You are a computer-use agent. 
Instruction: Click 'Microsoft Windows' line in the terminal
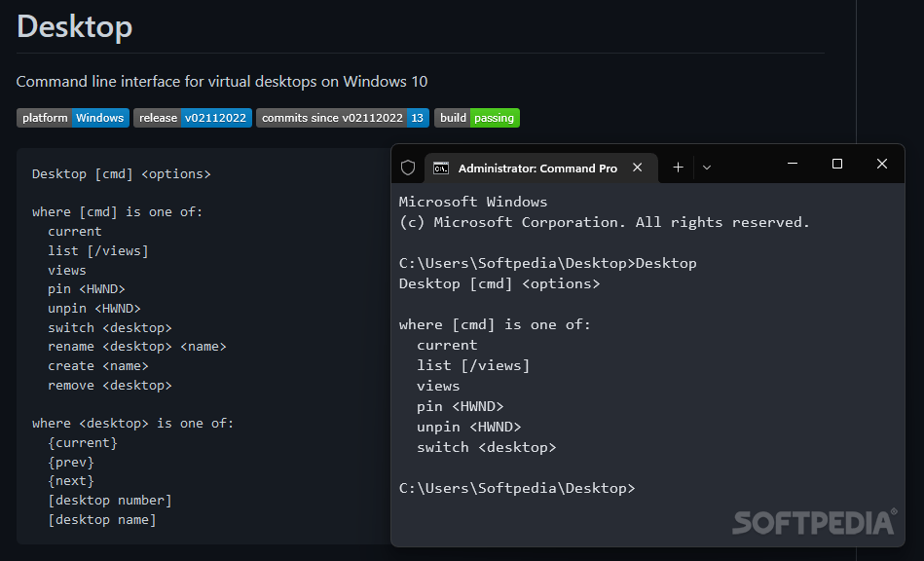472,202
